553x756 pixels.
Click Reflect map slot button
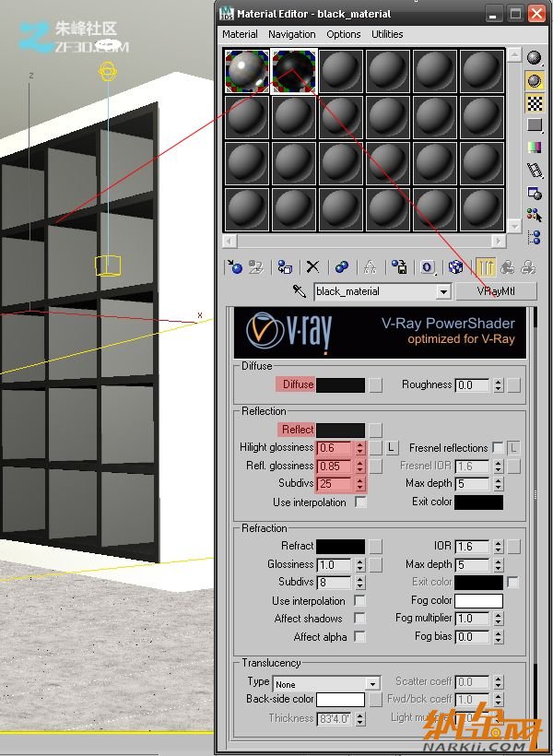(375, 430)
